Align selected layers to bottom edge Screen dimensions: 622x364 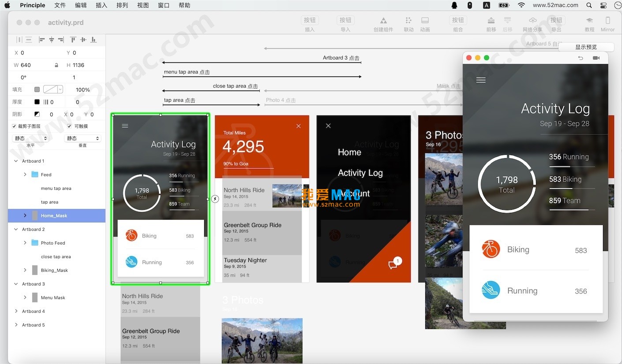pyautogui.click(x=94, y=40)
